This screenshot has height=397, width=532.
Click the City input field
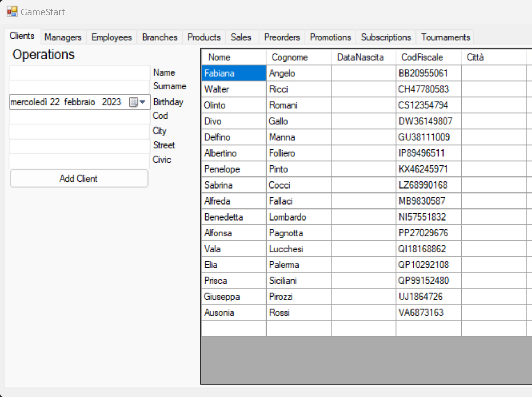point(80,131)
